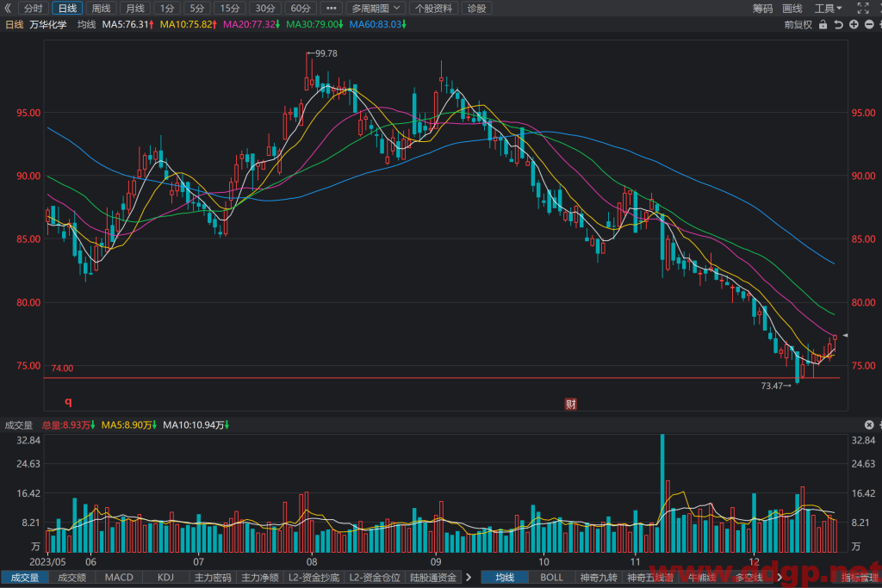
Task: Select the L2-资金抄底 indicator tab
Action: (x=314, y=578)
